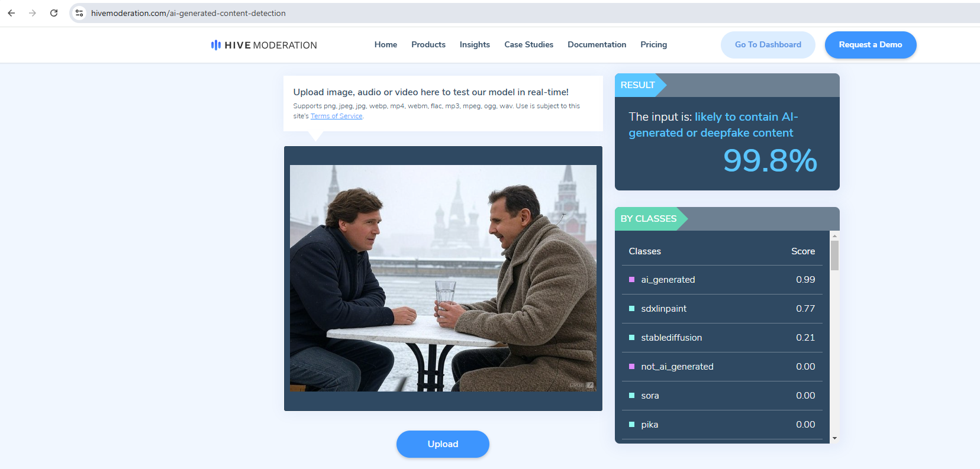Screen dimensions: 980x469
Task: Open the Documentation nav link
Action: point(597,44)
